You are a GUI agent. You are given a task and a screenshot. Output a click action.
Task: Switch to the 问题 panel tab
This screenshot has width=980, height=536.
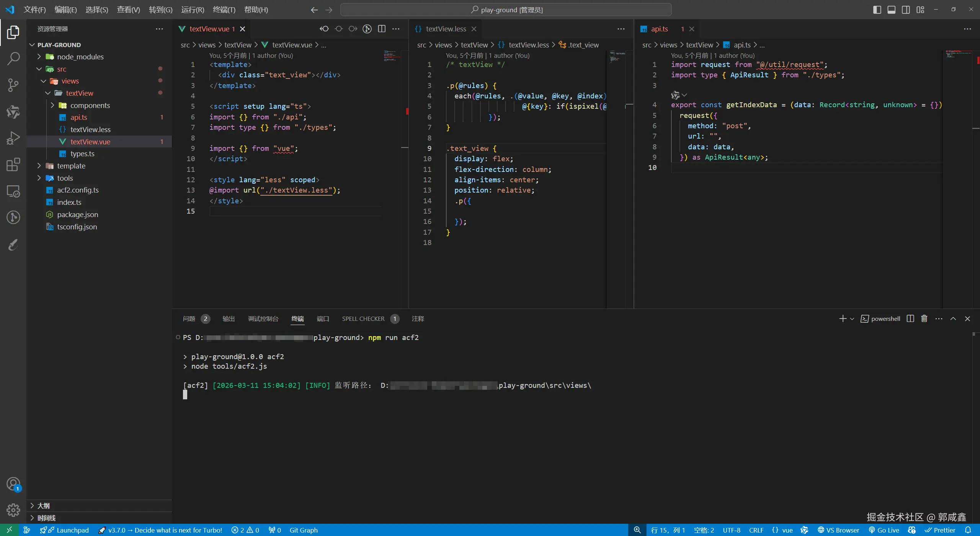189,319
